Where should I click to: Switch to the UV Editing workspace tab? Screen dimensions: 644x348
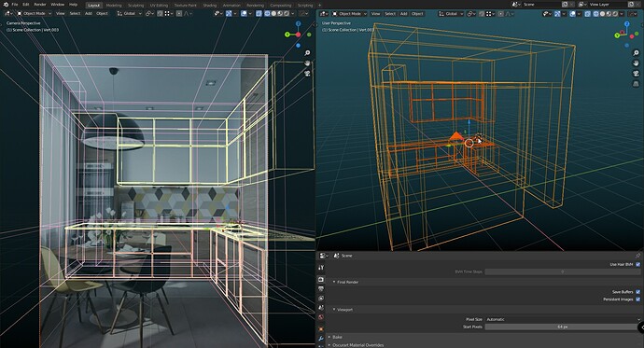click(x=159, y=6)
